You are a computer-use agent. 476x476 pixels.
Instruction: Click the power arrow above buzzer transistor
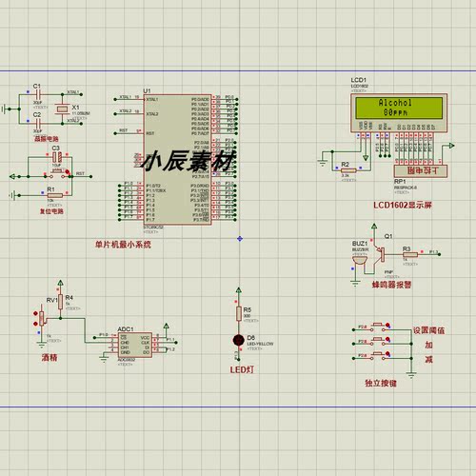[374, 227]
